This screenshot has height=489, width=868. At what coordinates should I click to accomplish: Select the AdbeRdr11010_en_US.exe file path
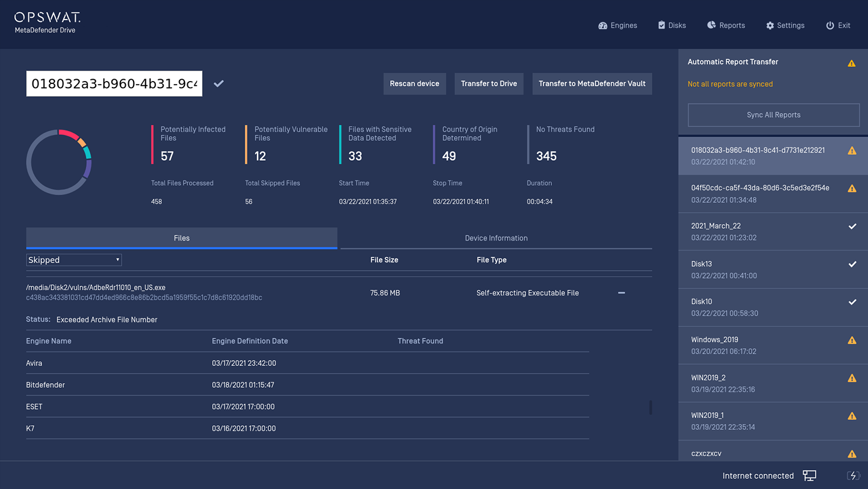tap(96, 287)
